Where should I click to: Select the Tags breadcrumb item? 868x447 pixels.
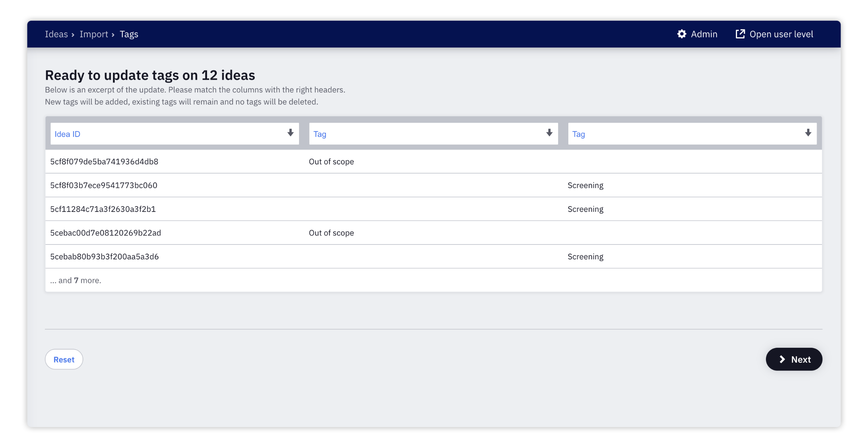tap(129, 34)
